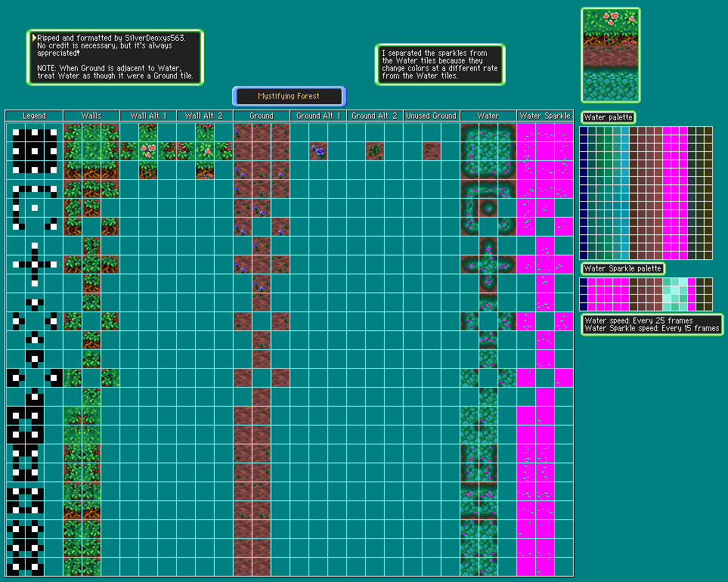Viewport: 728px width, 582px height.
Task: Click the legend's plus-shaped cross center square
Action: click(x=35, y=265)
